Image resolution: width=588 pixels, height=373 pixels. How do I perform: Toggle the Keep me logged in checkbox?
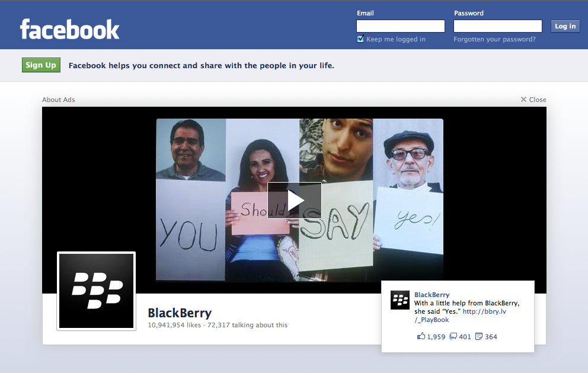click(x=360, y=39)
